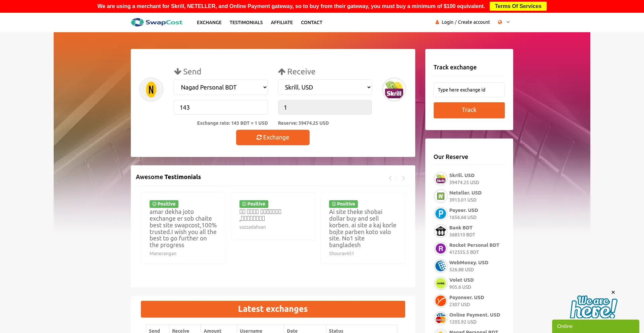Open the TESTIMONIALS menu item

[x=246, y=22]
